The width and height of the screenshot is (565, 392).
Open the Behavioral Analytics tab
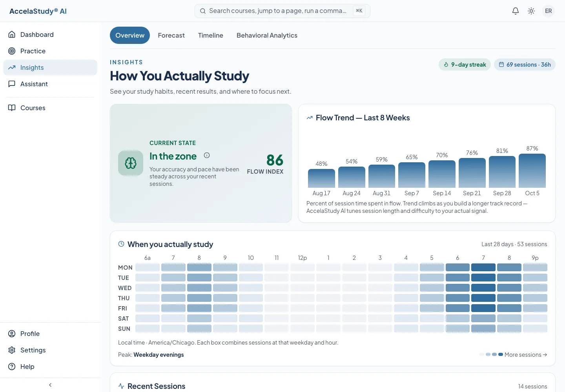point(267,35)
